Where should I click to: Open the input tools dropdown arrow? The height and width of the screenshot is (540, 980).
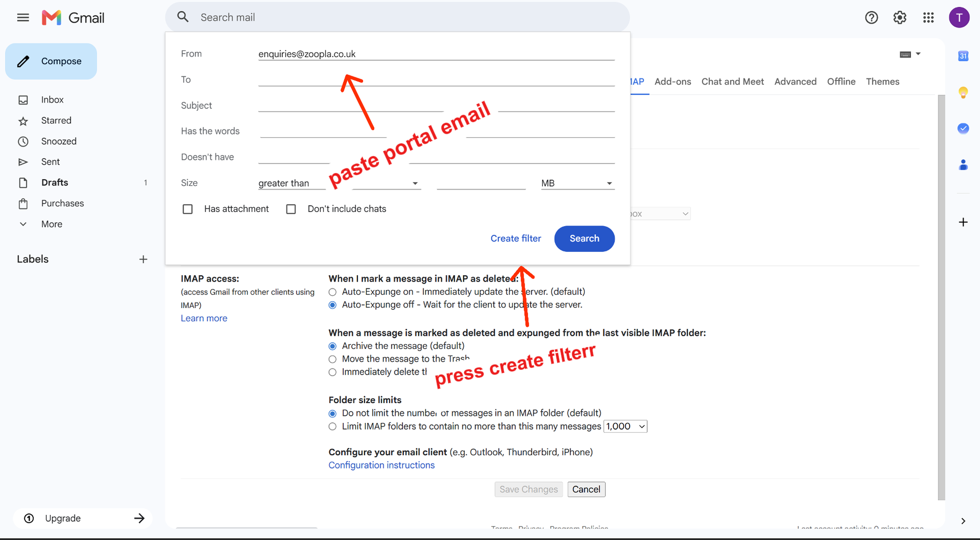(x=918, y=54)
